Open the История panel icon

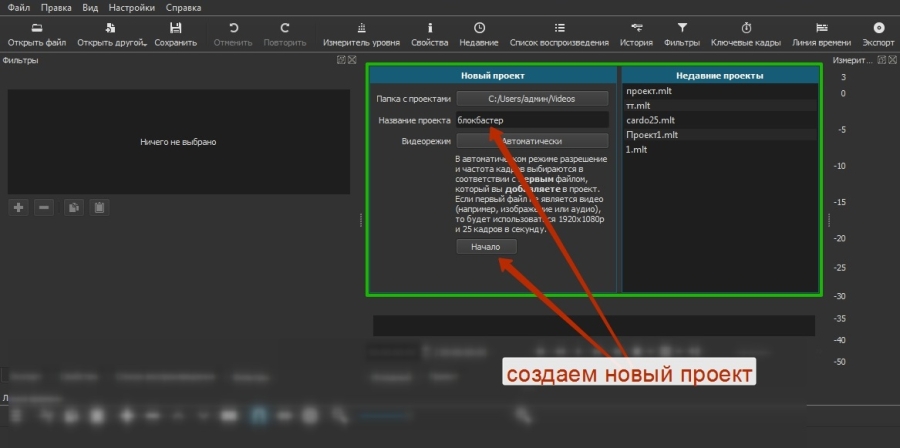point(636,28)
